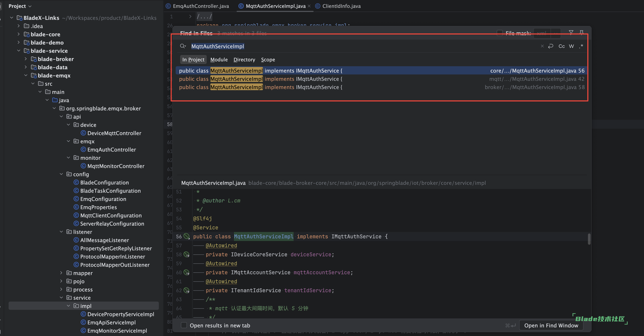Open the EmqAuthController.java editor tab

pos(201,6)
